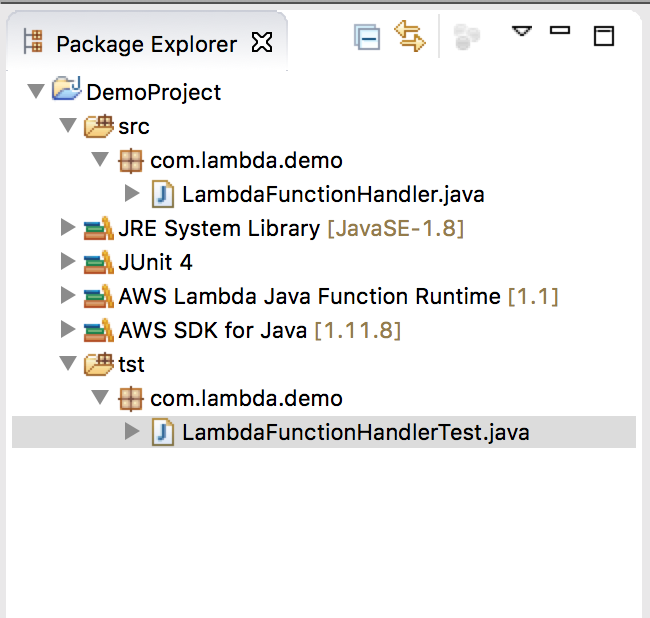Click the [1.11.8] version text
This screenshot has height=618, width=650.
point(358,331)
